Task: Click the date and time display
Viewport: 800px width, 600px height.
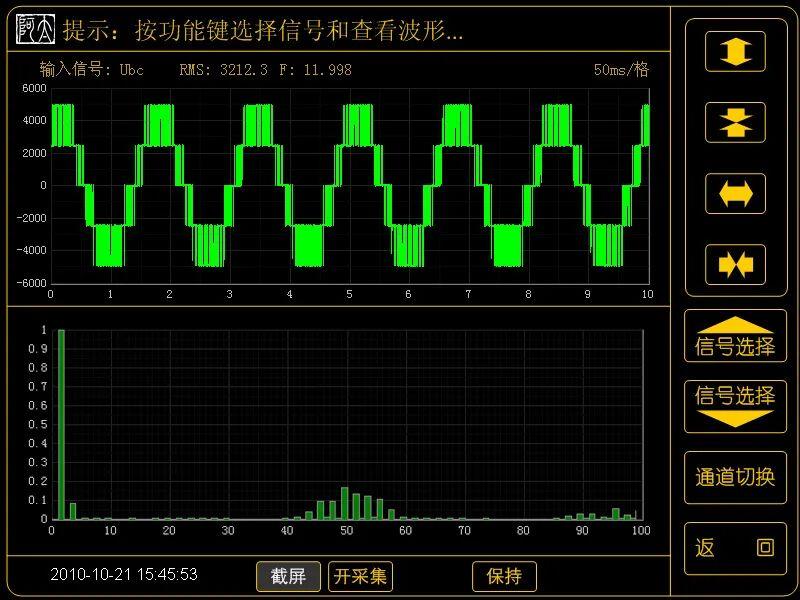Action: coord(124,575)
